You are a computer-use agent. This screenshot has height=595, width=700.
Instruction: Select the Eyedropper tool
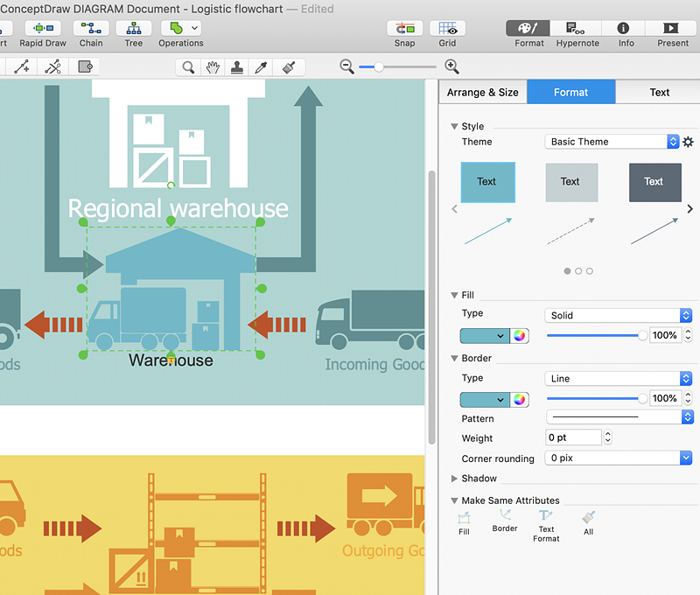pos(261,67)
